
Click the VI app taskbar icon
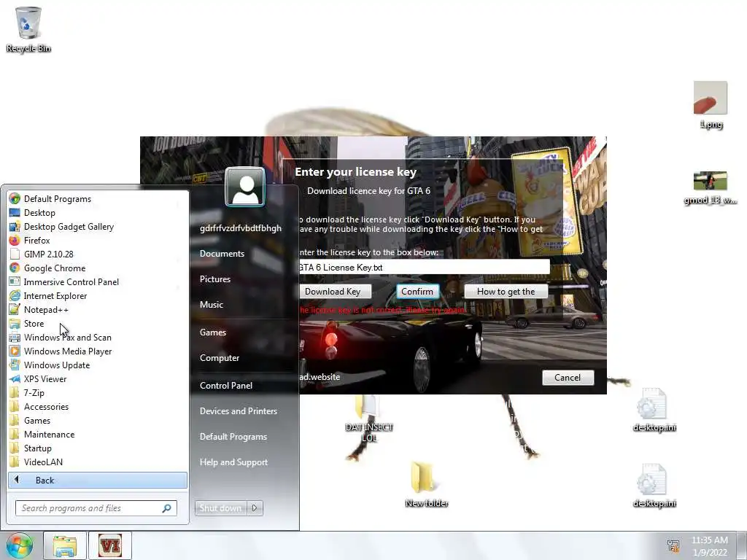109,545
